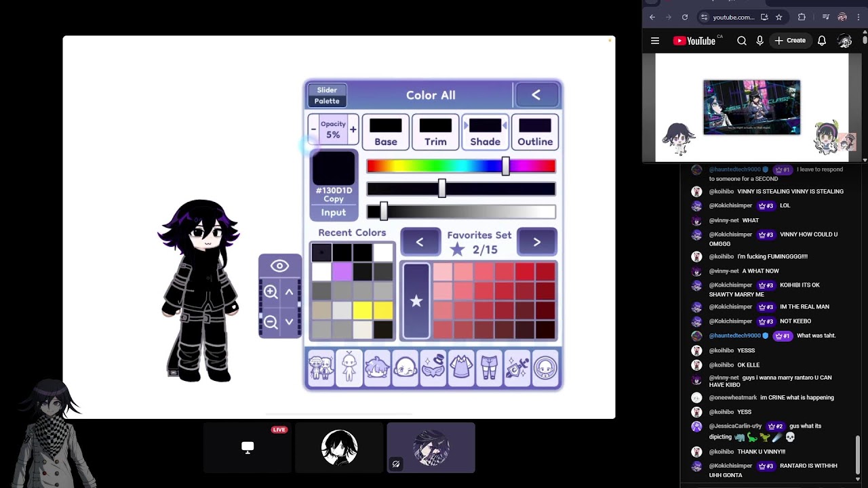Click chat message 'THANK U VINNY!!!'
Screen dimensions: 868x488
coord(761,451)
